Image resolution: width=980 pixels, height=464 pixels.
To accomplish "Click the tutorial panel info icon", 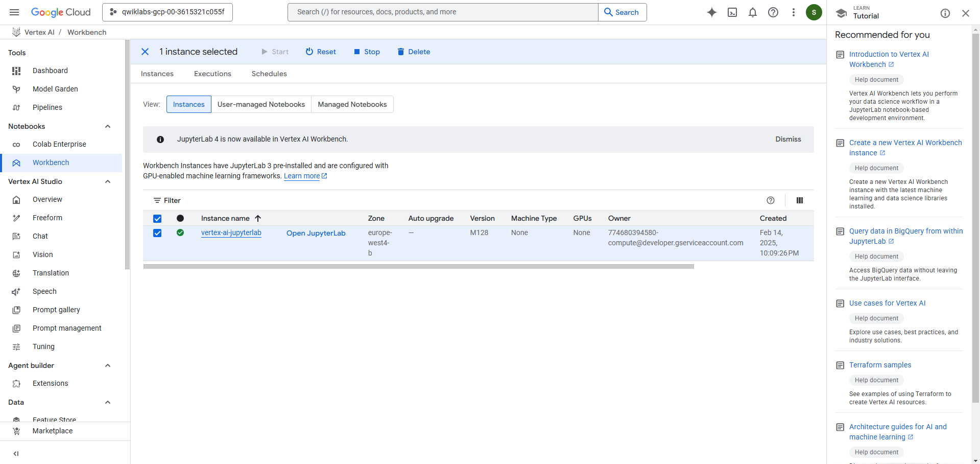I will click(x=945, y=13).
